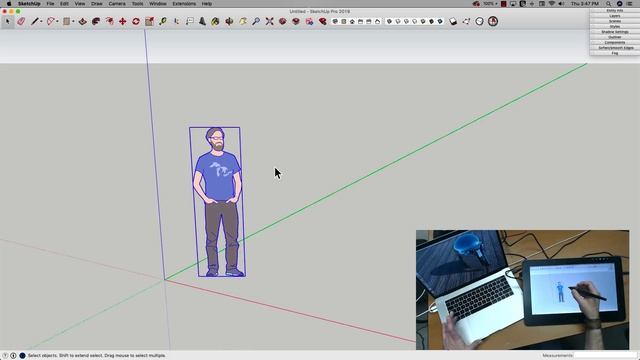
Task: Open the Draw menu
Action: point(97,4)
